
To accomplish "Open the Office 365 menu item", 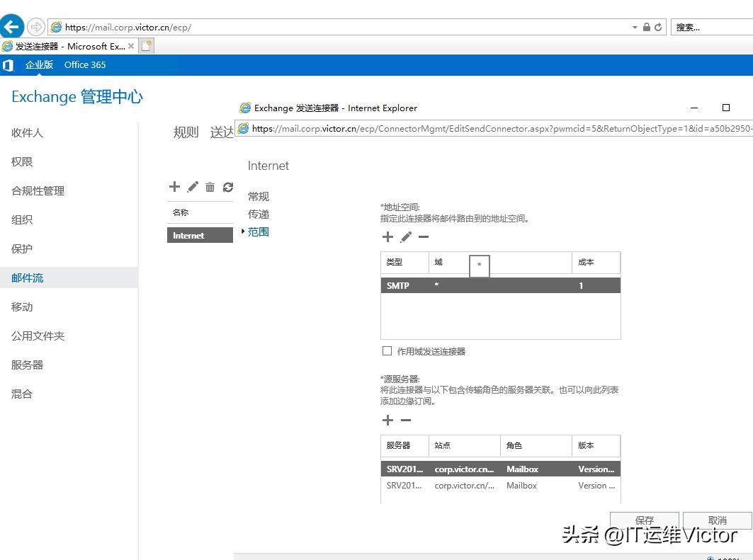I will (x=84, y=64).
